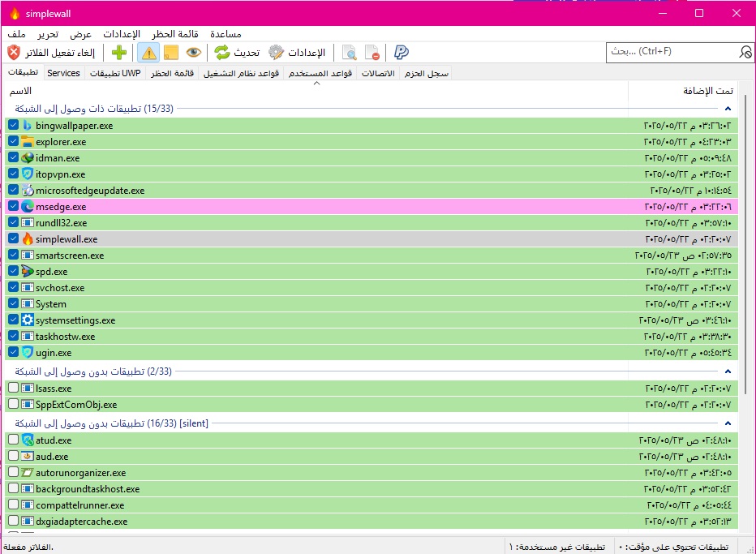Viewport: 756px width, 554px height.
Task: Select the System row
Action: click(372, 303)
